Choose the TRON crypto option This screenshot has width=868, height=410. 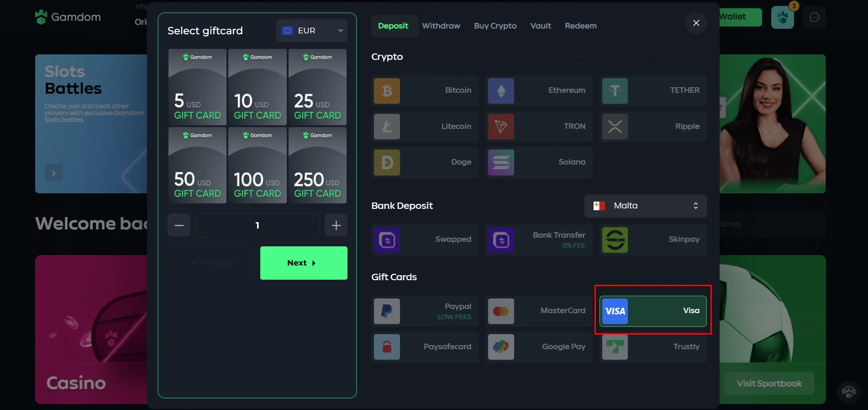539,127
